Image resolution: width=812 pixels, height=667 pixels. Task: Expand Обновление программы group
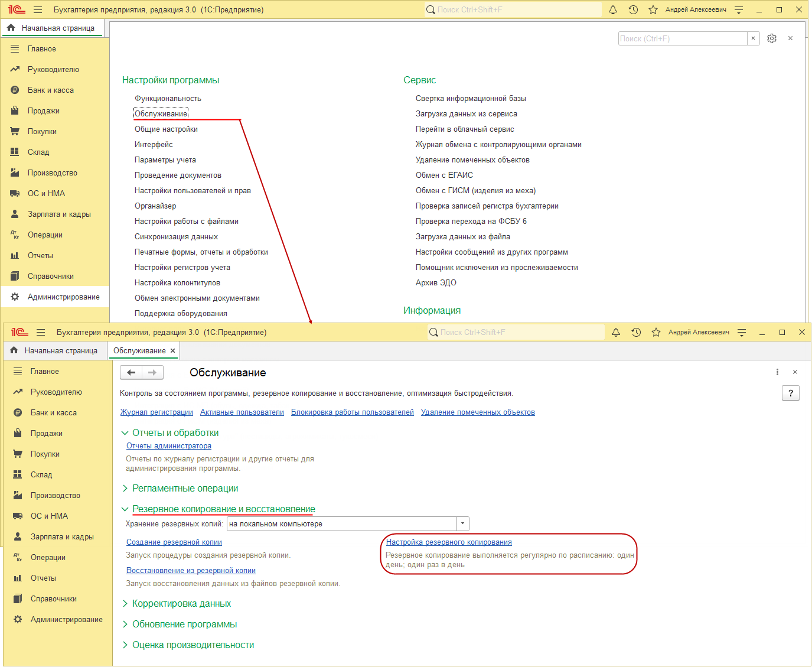(x=125, y=624)
